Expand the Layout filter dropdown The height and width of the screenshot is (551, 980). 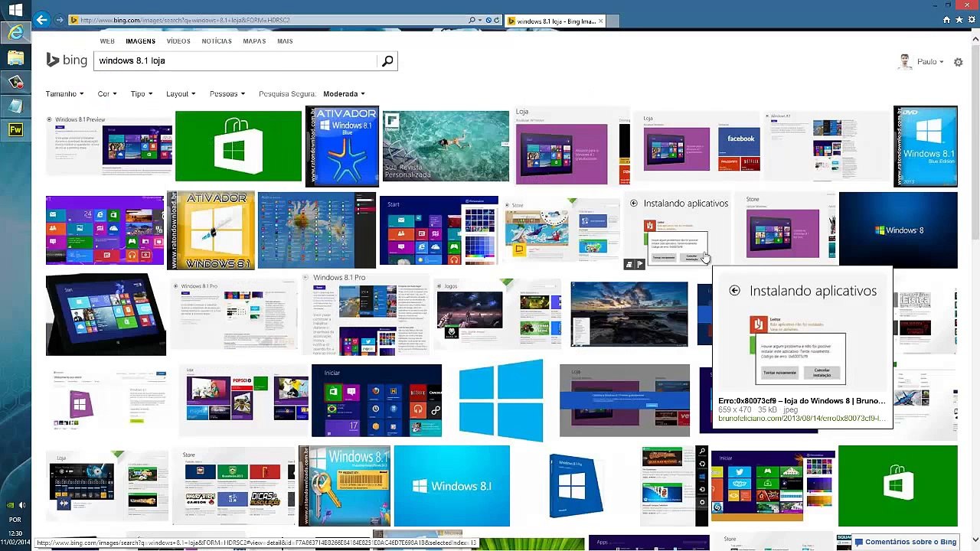tap(181, 94)
